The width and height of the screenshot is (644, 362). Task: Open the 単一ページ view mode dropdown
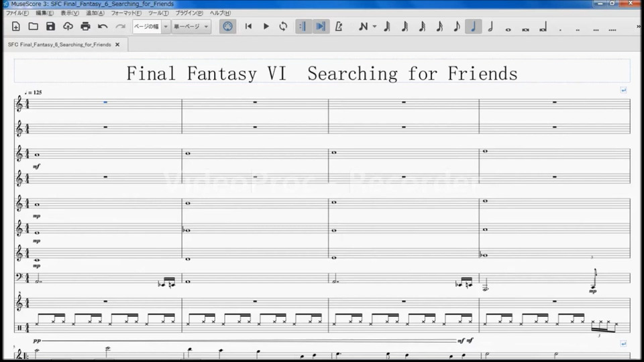191,27
